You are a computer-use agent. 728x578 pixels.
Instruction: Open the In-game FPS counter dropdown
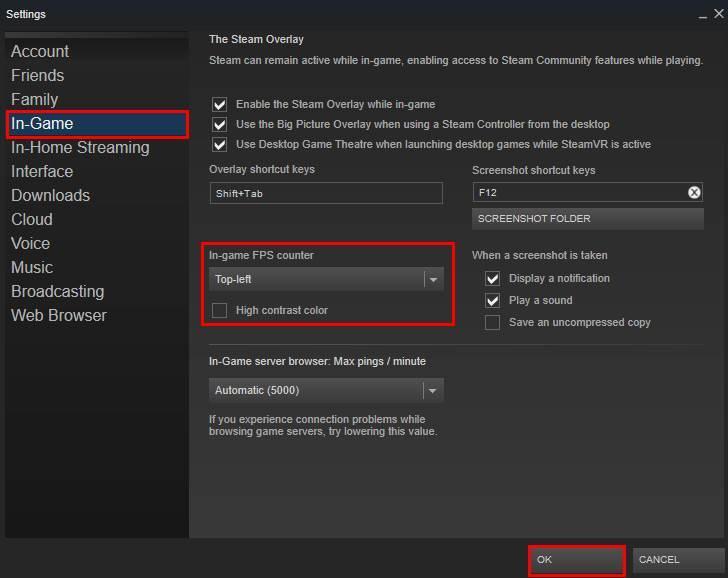326,279
